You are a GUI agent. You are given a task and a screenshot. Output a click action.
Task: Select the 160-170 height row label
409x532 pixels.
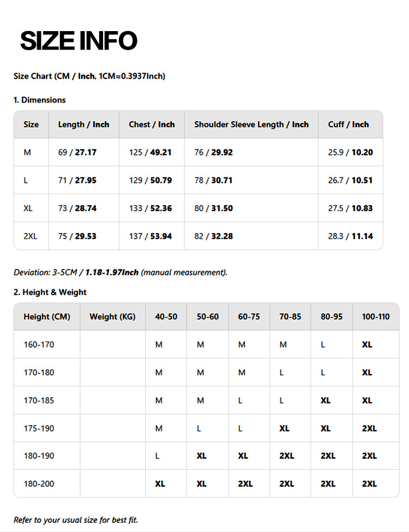(39, 344)
